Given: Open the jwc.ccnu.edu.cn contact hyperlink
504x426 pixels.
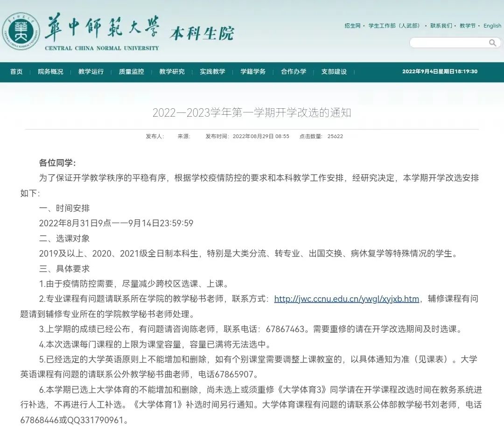Looking at the screenshot, I should point(346,299).
